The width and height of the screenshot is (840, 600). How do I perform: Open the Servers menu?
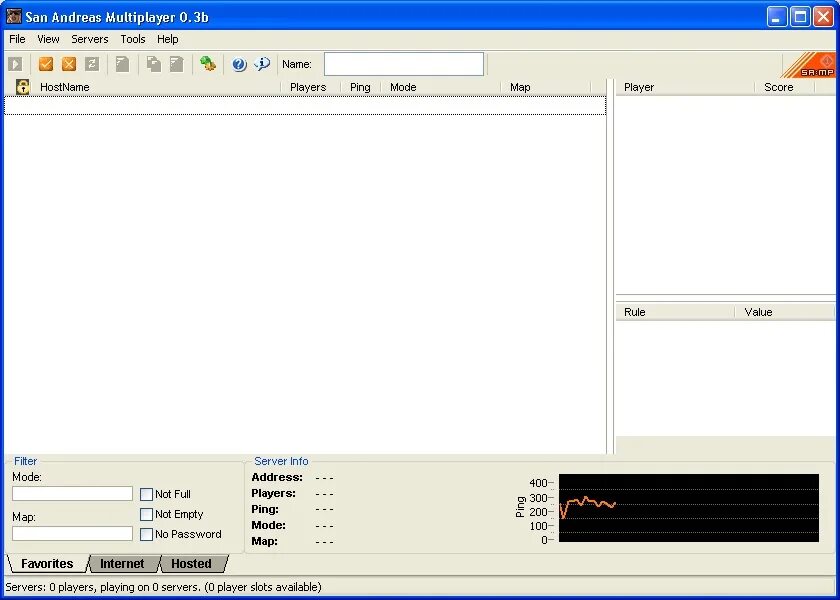point(90,39)
